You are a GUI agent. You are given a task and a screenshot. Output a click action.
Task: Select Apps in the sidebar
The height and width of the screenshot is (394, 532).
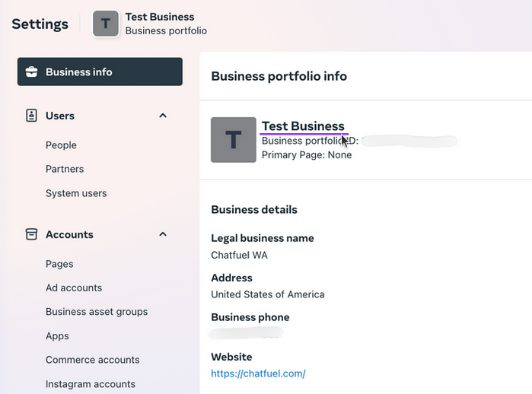click(57, 335)
